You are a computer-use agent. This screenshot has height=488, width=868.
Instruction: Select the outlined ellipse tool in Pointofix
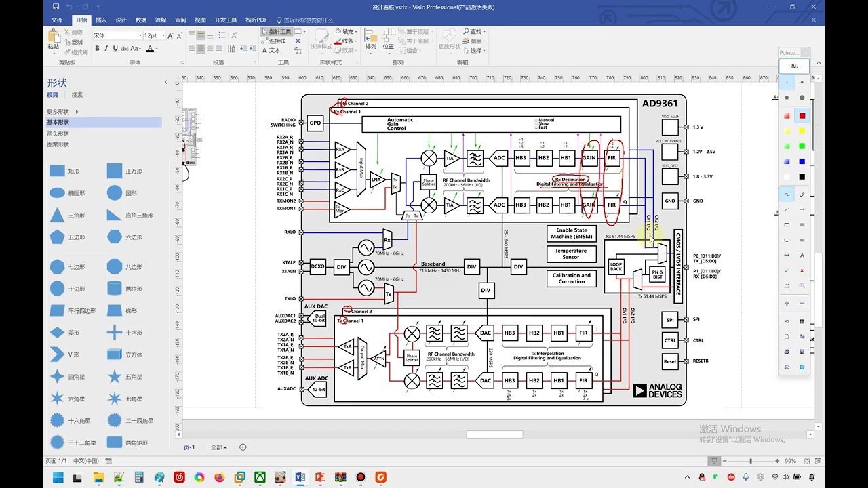(787, 240)
